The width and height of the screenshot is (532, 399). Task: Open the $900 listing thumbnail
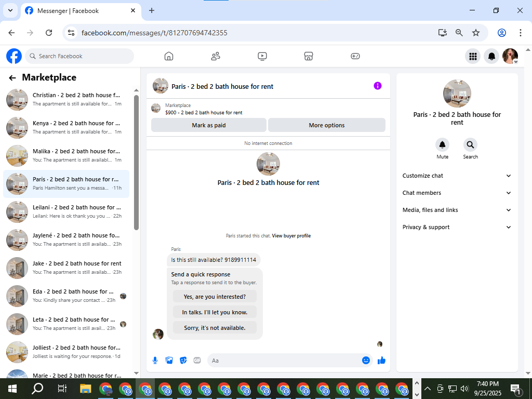pos(156,108)
